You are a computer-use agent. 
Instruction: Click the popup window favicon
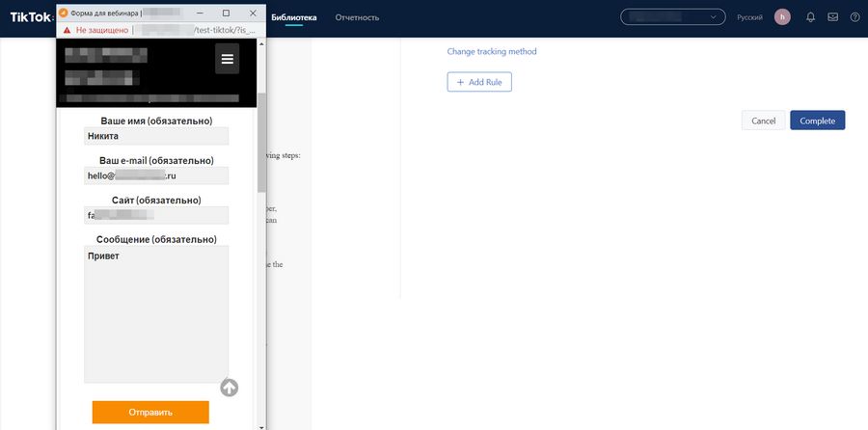[63, 13]
